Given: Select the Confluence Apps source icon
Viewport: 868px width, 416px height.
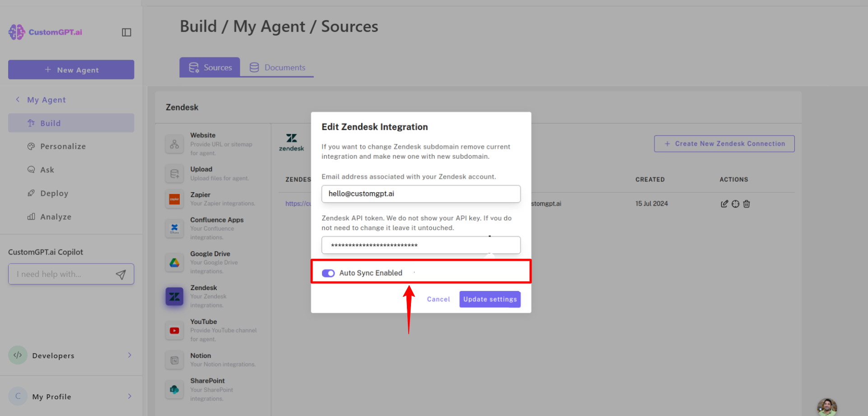Looking at the screenshot, I should coord(174,228).
